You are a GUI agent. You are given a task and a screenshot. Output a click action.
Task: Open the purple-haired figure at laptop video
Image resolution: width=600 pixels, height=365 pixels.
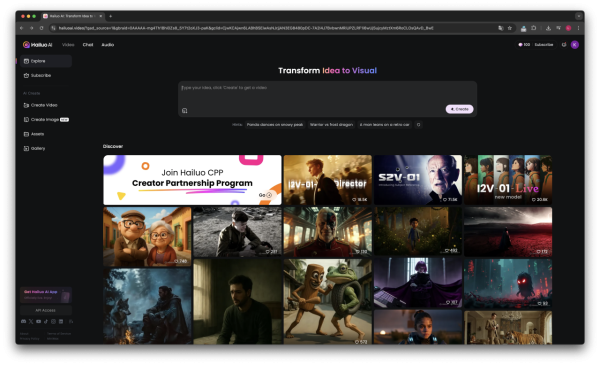[x=418, y=282]
